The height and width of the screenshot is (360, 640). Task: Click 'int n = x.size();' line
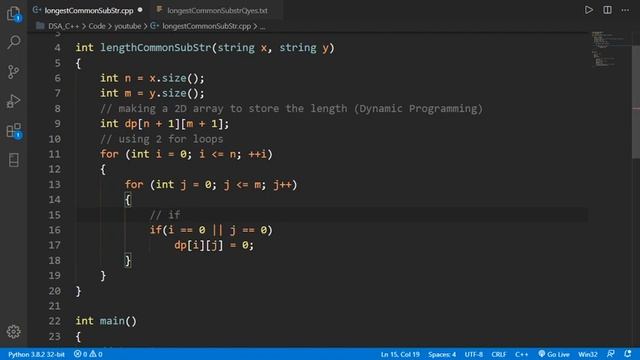(x=152, y=78)
